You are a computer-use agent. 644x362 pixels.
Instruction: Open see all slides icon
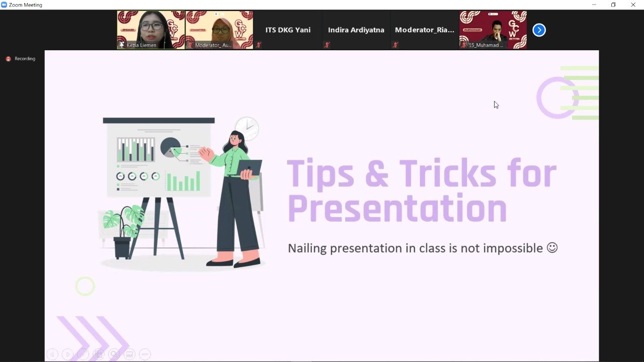(99, 354)
